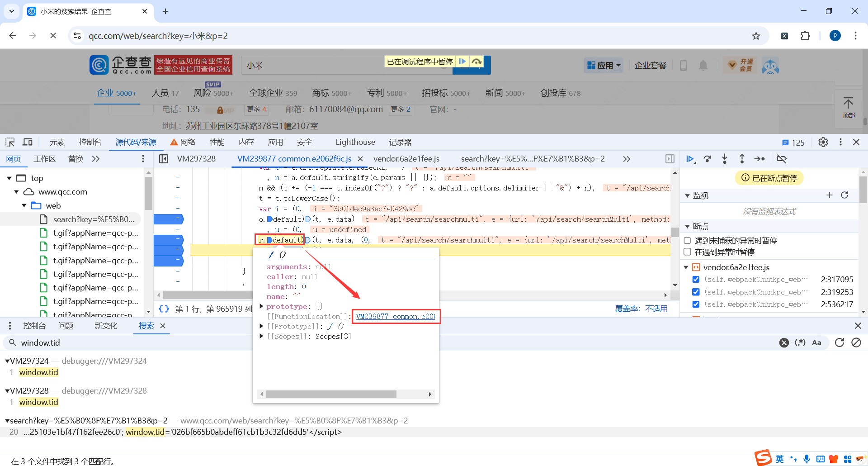This screenshot has height=466, width=868.
Task: Open DevTools settings gear
Action: pyautogui.click(x=823, y=142)
